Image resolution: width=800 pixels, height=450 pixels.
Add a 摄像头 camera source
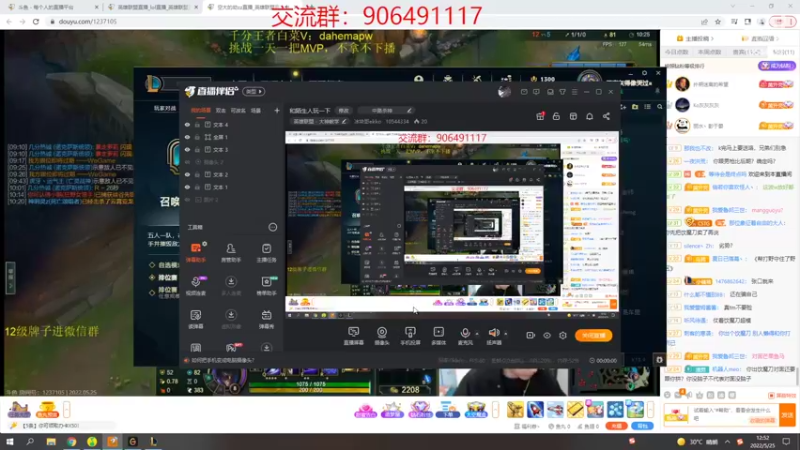point(382,336)
